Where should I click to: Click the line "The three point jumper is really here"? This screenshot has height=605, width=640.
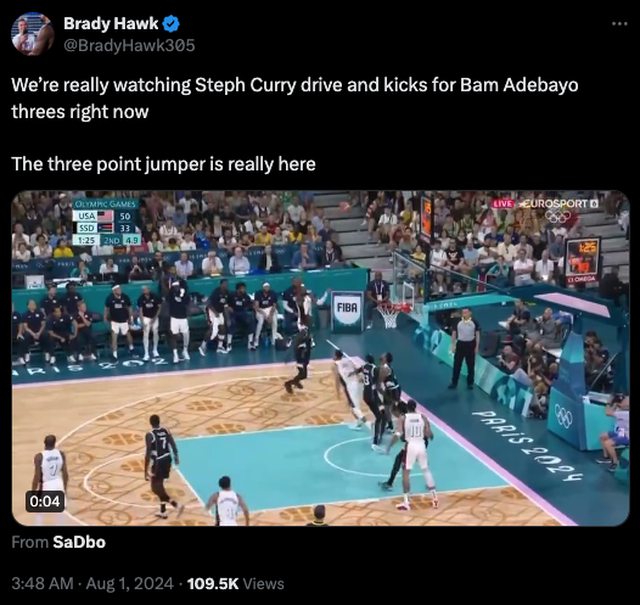click(x=164, y=164)
